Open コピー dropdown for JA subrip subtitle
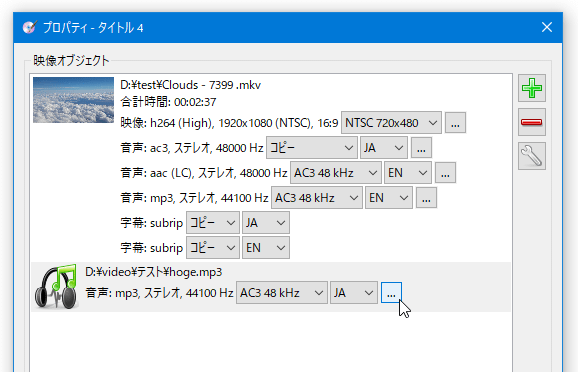The image size is (578, 372). point(213,223)
